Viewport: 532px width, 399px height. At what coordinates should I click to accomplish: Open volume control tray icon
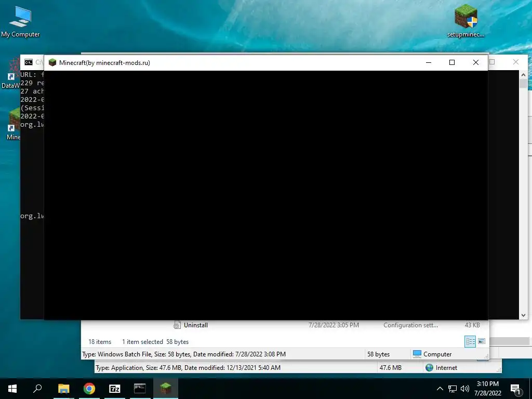(x=465, y=389)
